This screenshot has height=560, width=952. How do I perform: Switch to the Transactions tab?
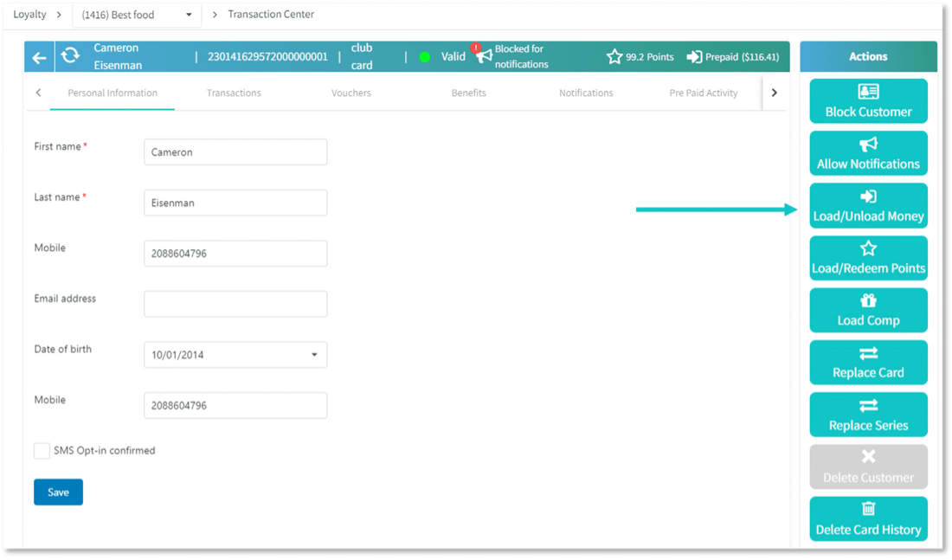coord(234,93)
